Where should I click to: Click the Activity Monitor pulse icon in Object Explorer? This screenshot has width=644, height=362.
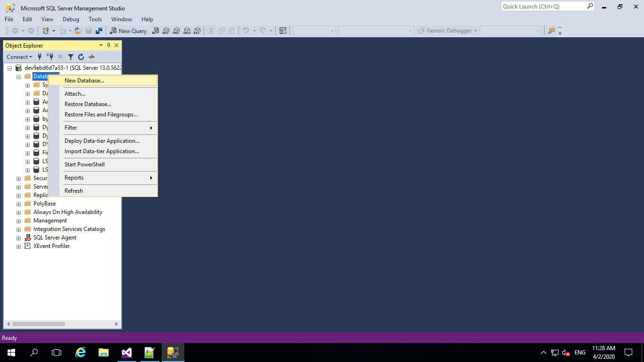pos(91,57)
